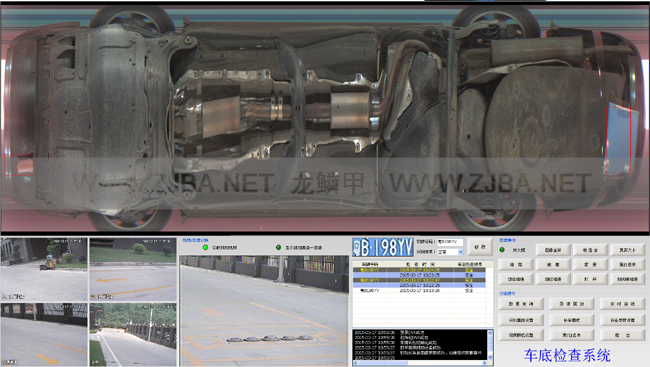Toggle the green magnifier indicator in image operations

pyautogui.click(x=502, y=250)
